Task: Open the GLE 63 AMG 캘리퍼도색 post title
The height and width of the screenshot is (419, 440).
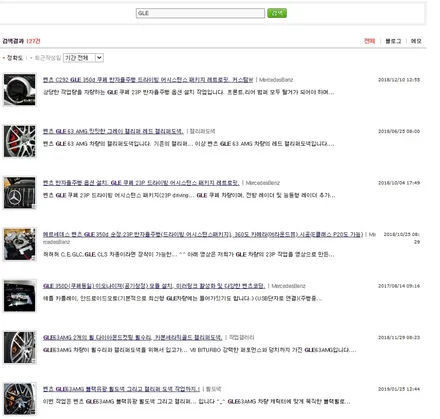Action: (113, 131)
